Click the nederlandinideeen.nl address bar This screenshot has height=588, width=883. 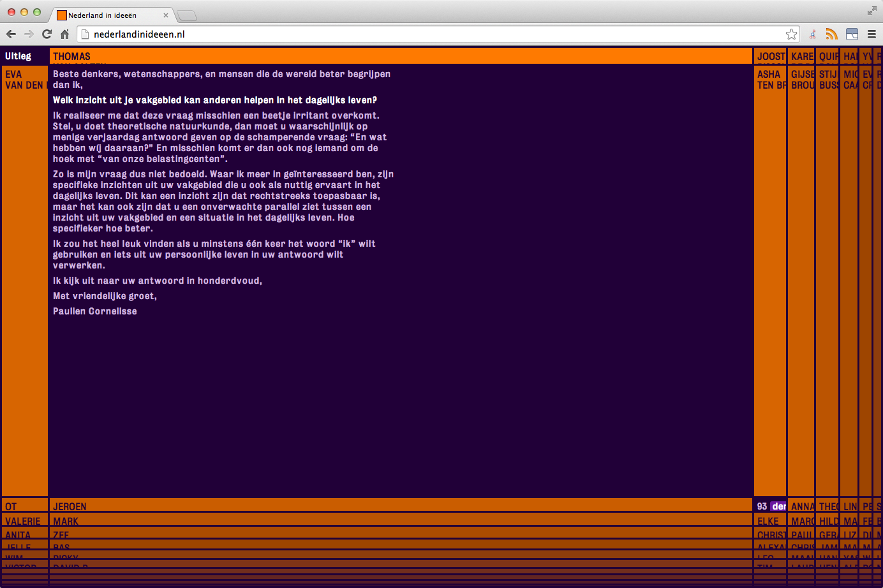click(x=434, y=34)
